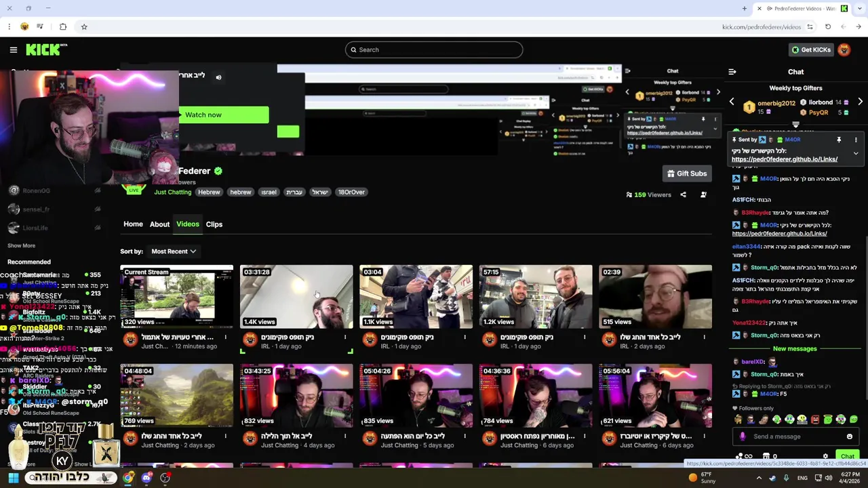Click the Kick search field
The image size is (868, 488).
pos(434,49)
